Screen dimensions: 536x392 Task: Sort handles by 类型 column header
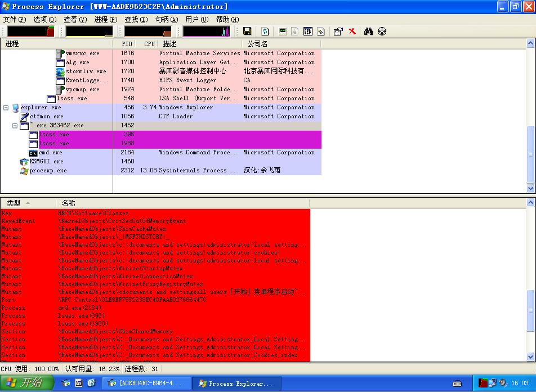pyautogui.click(x=28, y=203)
